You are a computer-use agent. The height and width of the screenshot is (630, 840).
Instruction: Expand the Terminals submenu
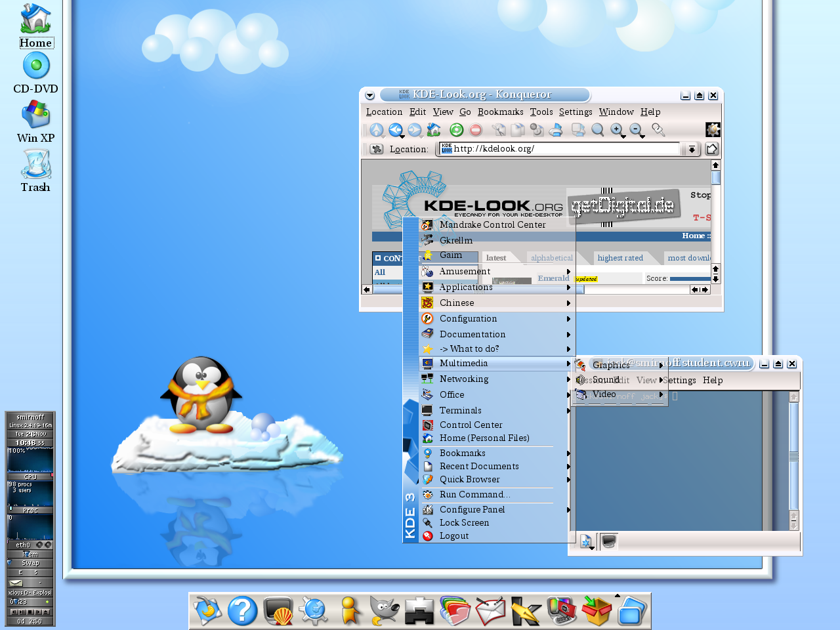pyautogui.click(x=497, y=410)
